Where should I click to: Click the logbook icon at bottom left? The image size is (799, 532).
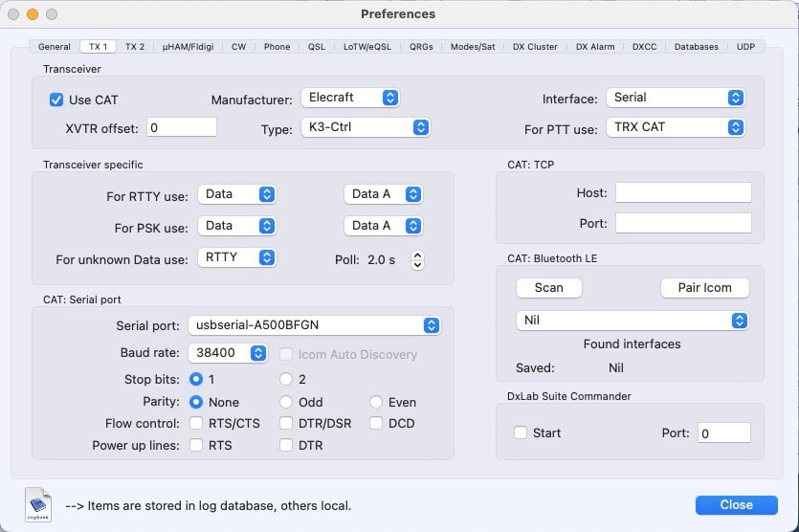(39, 504)
